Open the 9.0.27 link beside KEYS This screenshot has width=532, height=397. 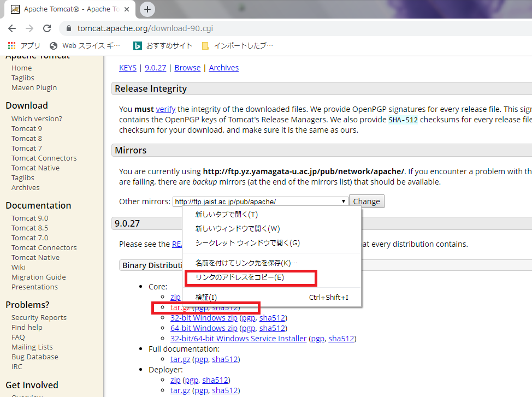(155, 68)
